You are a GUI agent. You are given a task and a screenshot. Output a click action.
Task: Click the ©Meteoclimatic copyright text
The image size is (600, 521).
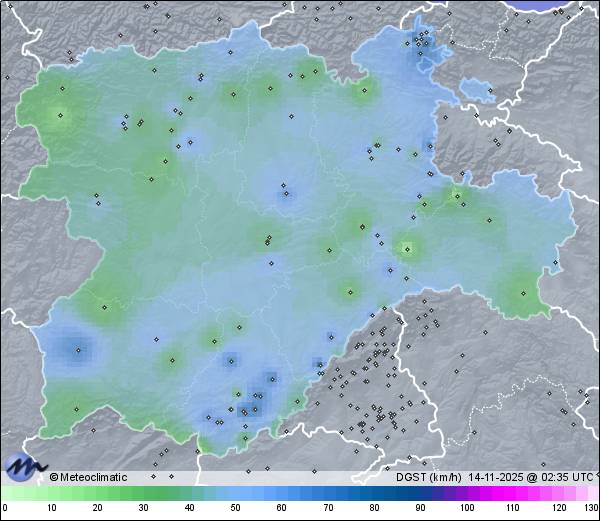pos(88,477)
